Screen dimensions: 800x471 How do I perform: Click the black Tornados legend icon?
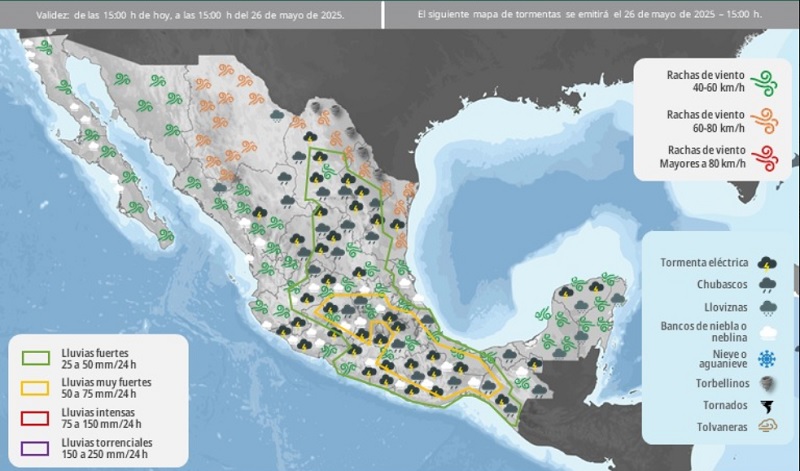point(767,406)
